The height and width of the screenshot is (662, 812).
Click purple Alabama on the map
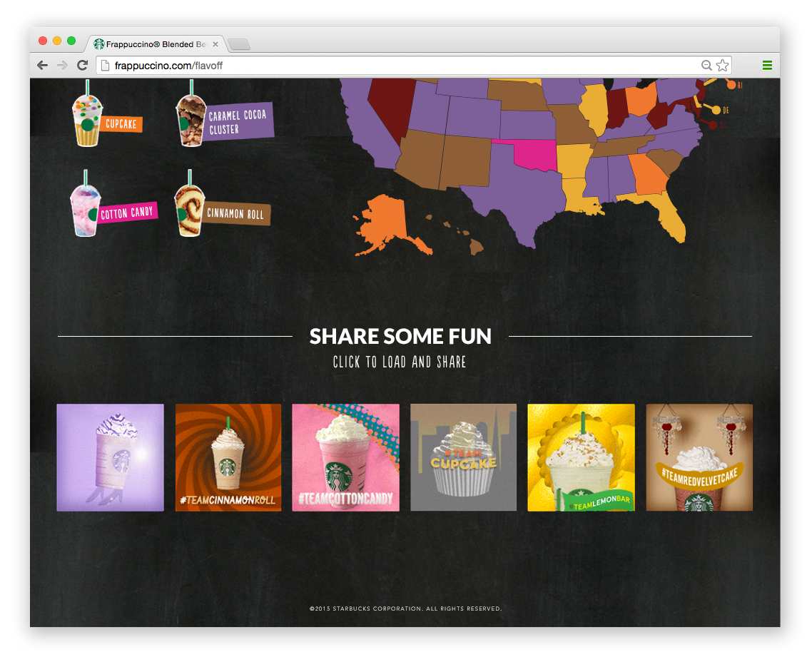tap(620, 177)
